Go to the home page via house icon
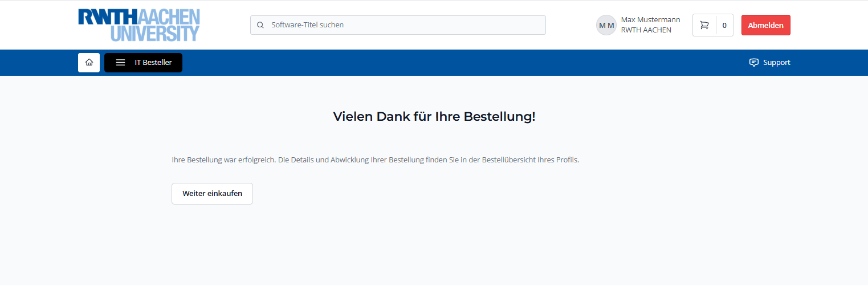 click(89, 63)
